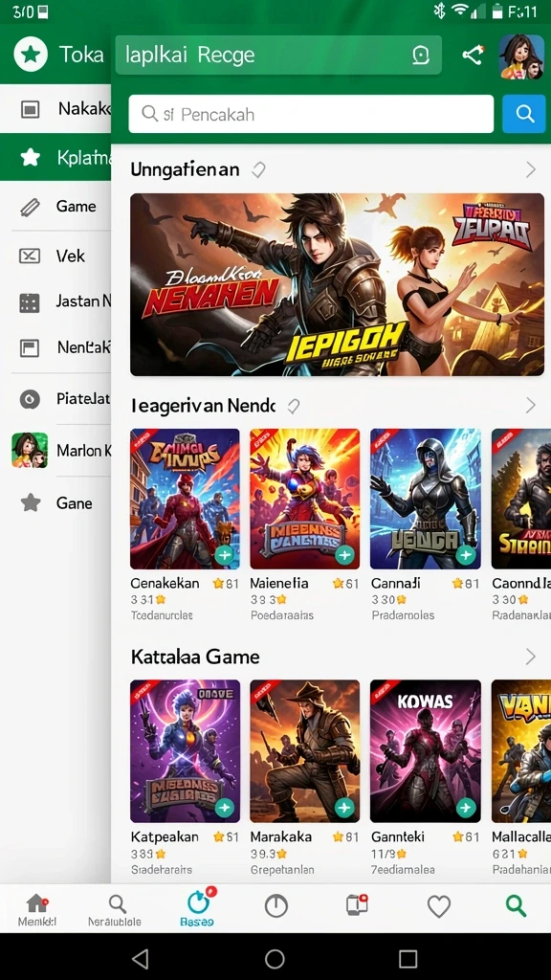Click the Maienelia title text
Viewport: 551px width, 980px height.
coord(279,583)
